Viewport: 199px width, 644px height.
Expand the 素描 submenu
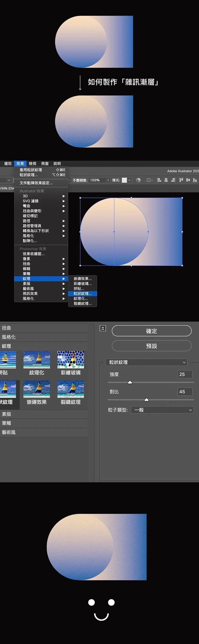click(x=41, y=283)
